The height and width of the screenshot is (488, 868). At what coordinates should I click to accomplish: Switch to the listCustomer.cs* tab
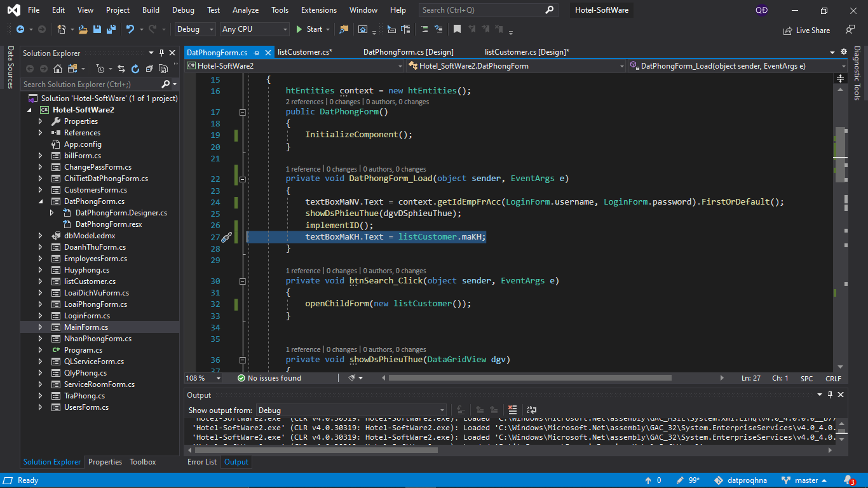[x=305, y=52]
